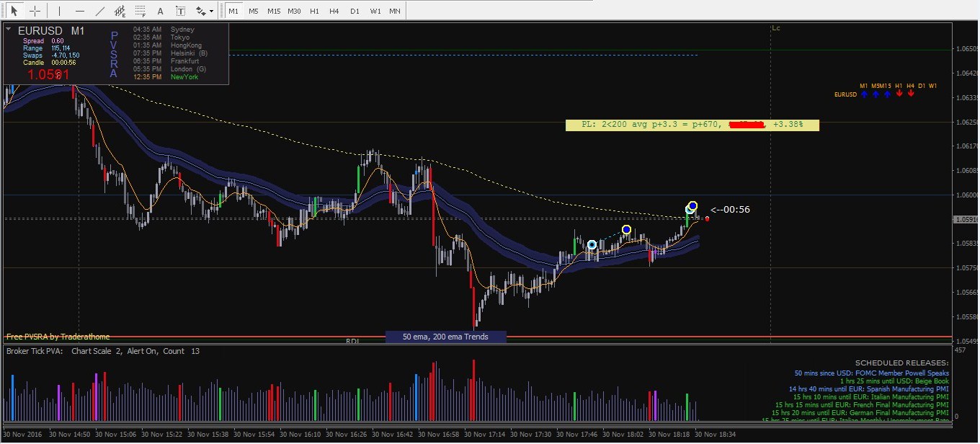The height and width of the screenshot is (444, 980).
Task: Select the arrow cursor tool
Action: click(14, 11)
